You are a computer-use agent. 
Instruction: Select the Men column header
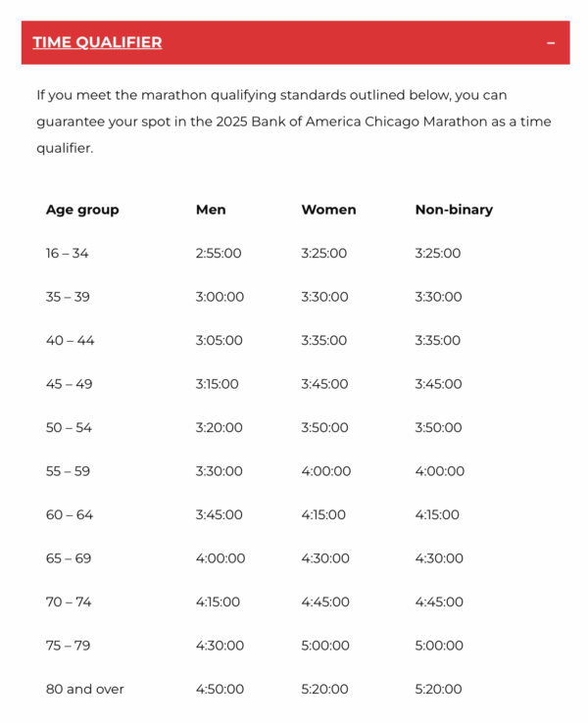coord(211,210)
